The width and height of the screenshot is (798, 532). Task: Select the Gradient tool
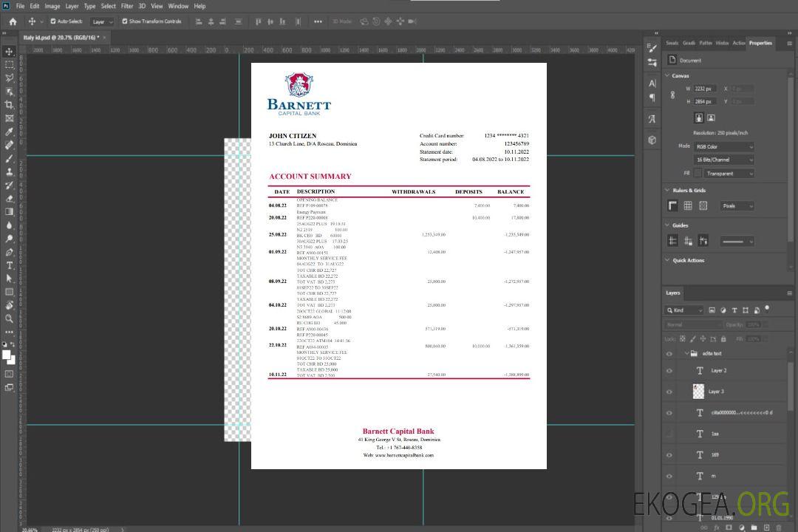pos(9,212)
